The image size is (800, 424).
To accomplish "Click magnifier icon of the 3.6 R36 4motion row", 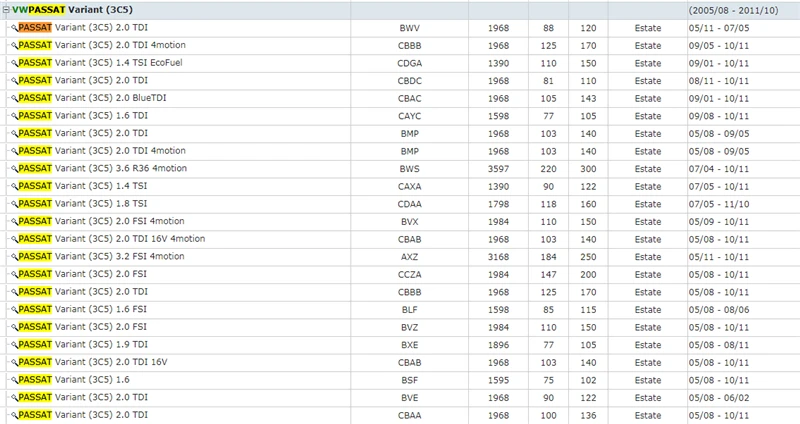I will (14, 169).
